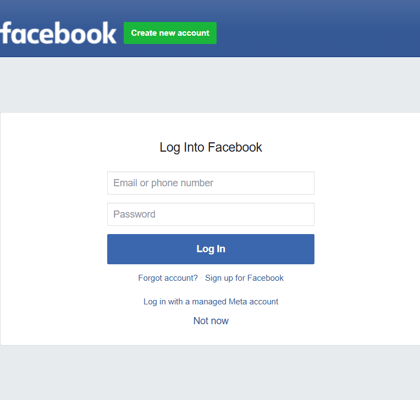Click empty area of the blue header bar
The height and width of the screenshot is (400, 420).
[x=317, y=30]
